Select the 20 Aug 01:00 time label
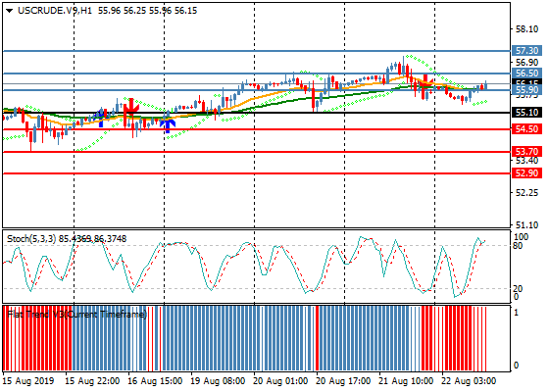The width and height of the screenshot is (549, 392). [280, 381]
